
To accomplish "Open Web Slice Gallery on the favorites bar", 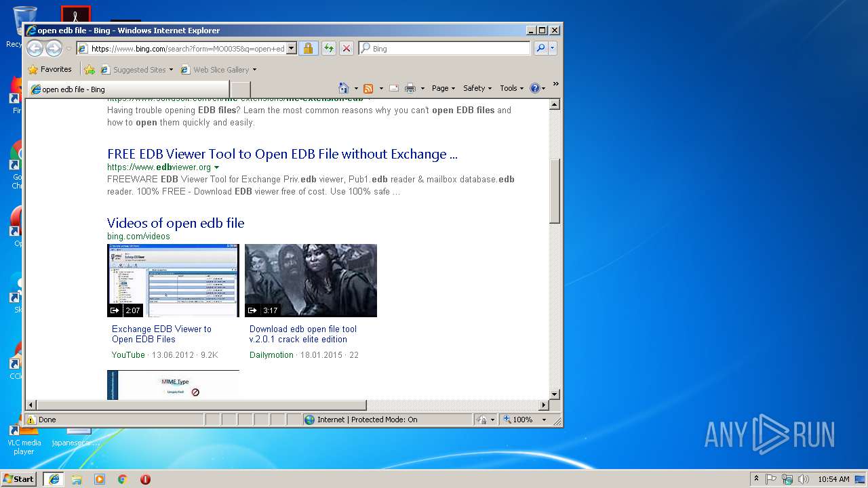I will [218, 69].
